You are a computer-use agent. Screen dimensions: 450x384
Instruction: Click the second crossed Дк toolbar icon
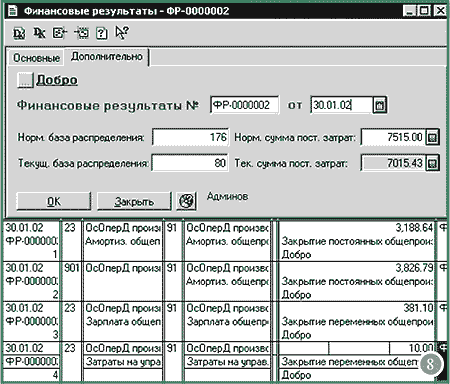[x=39, y=33]
